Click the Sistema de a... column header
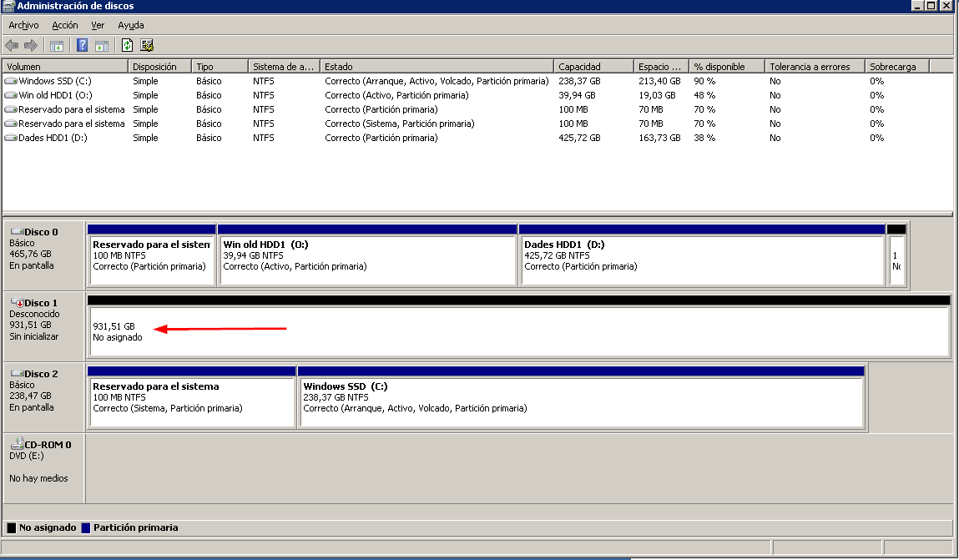The image size is (959, 560). 285,67
